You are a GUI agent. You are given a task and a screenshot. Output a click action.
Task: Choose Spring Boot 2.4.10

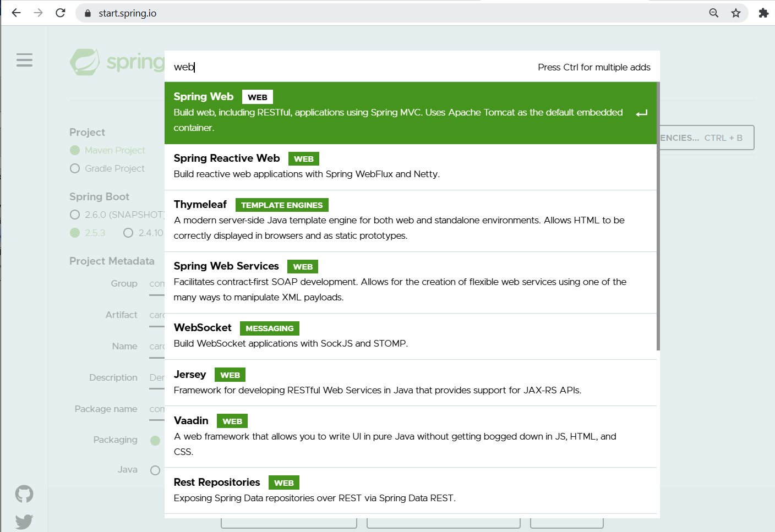(143, 233)
